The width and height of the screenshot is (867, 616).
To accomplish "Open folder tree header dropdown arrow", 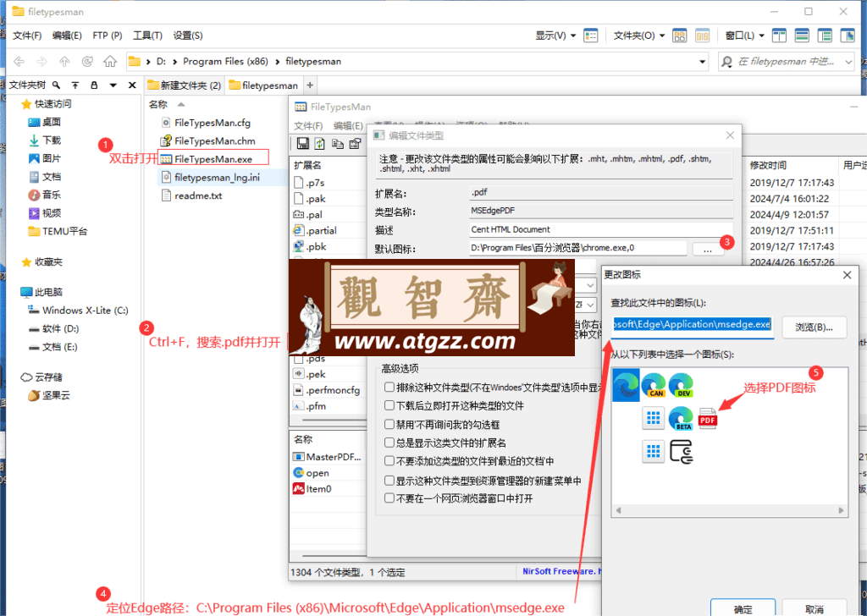I will (113, 85).
